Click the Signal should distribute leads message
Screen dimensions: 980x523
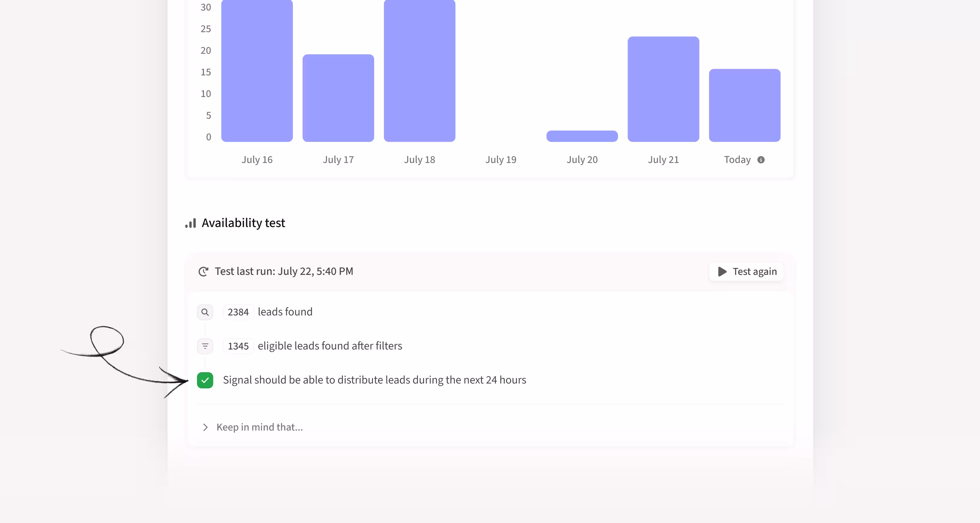tap(374, 380)
